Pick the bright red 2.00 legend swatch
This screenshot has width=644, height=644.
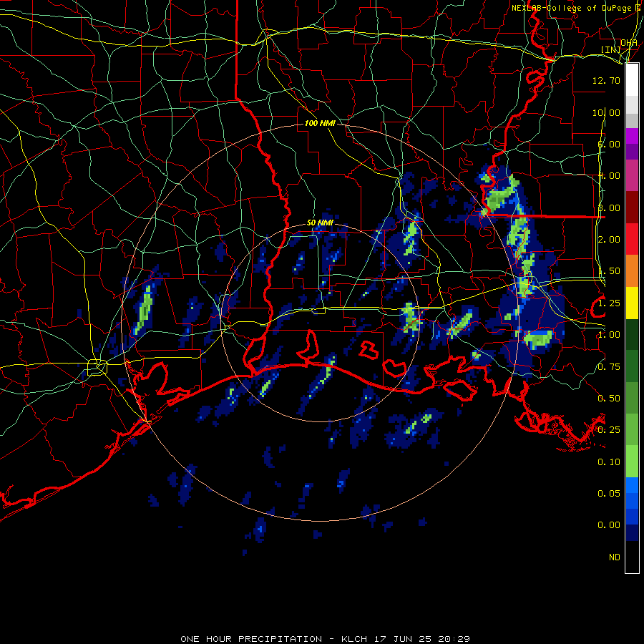632,239
